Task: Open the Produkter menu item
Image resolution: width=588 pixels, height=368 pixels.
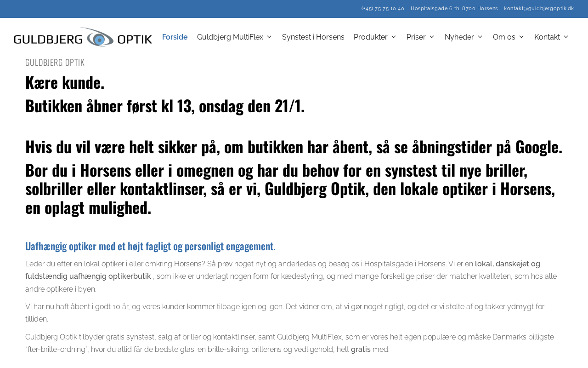Action: (371, 37)
